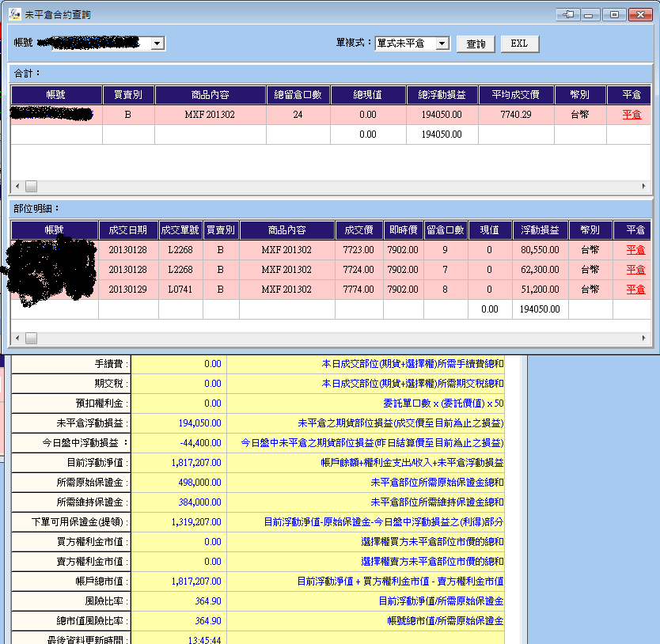Click date cell 20130129

(128, 290)
